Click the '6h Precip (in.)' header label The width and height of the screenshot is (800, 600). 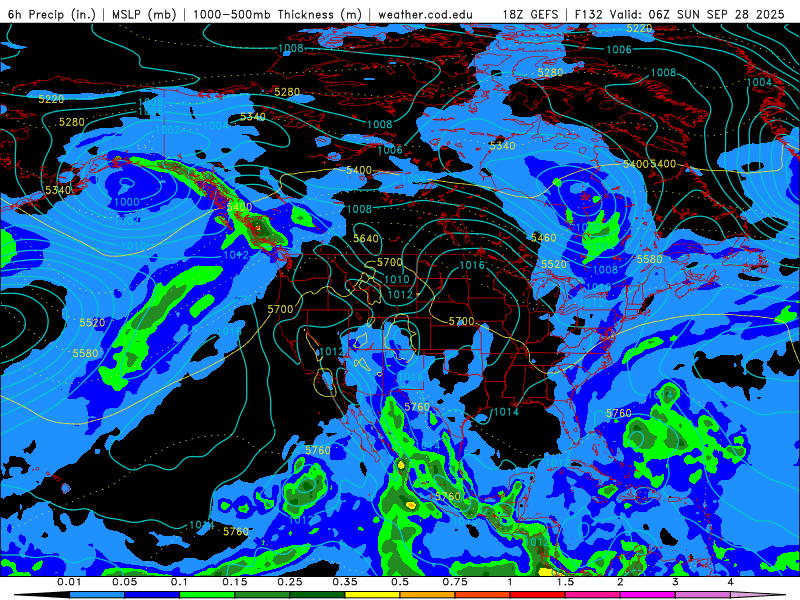52,14
